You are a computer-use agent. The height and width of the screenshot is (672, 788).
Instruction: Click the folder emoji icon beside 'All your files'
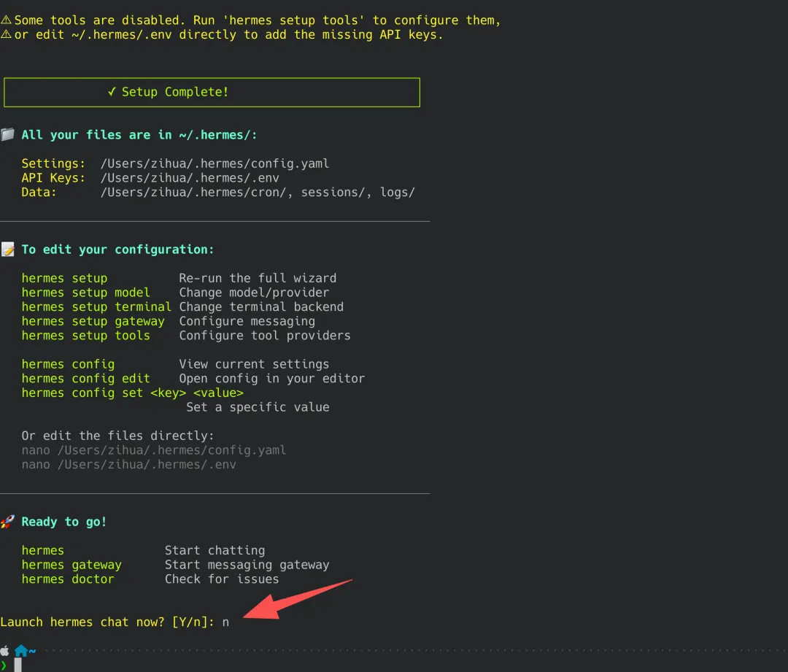tap(7, 135)
